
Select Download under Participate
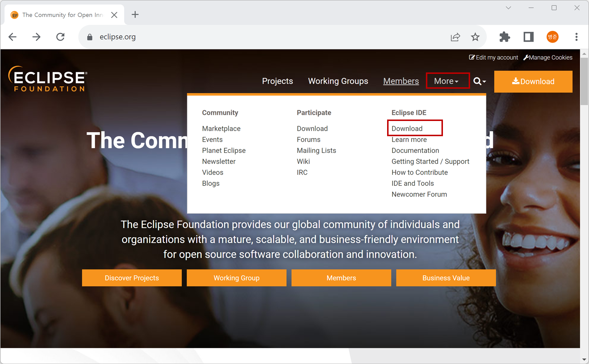click(312, 129)
